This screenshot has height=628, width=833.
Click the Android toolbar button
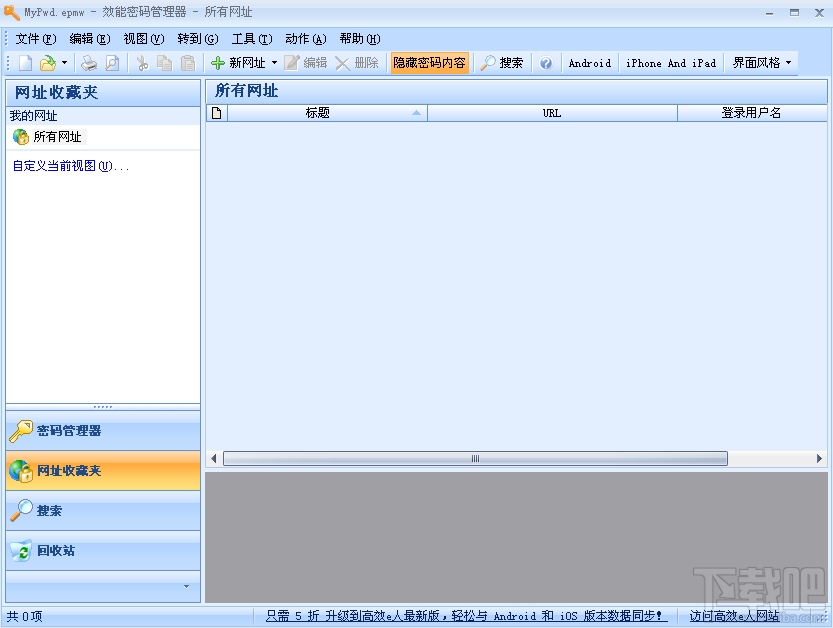(590, 63)
